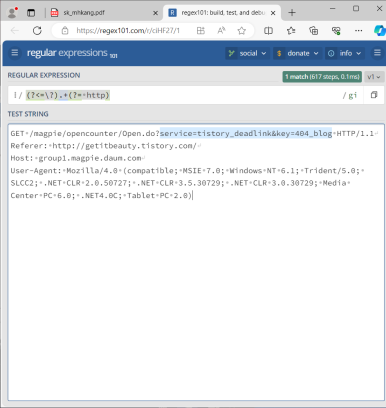Click the regex delimiter selector
This screenshot has width=386, height=408.
15,95
